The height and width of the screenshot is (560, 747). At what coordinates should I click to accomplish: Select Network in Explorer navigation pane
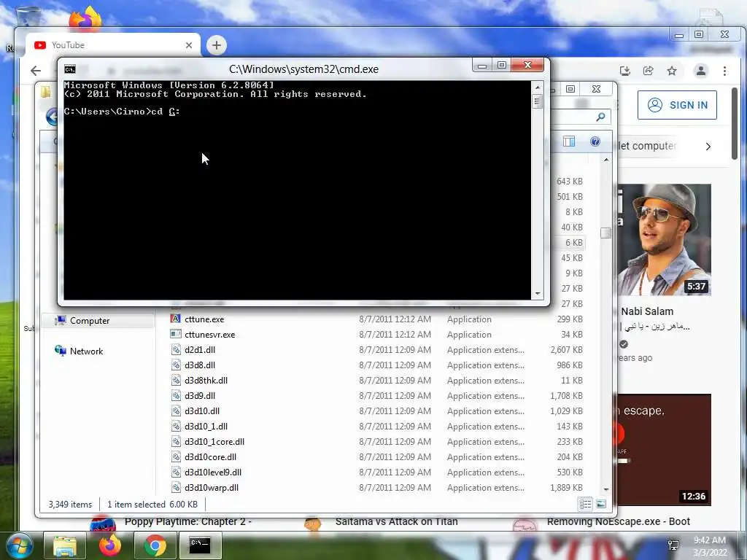(x=86, y=351)
